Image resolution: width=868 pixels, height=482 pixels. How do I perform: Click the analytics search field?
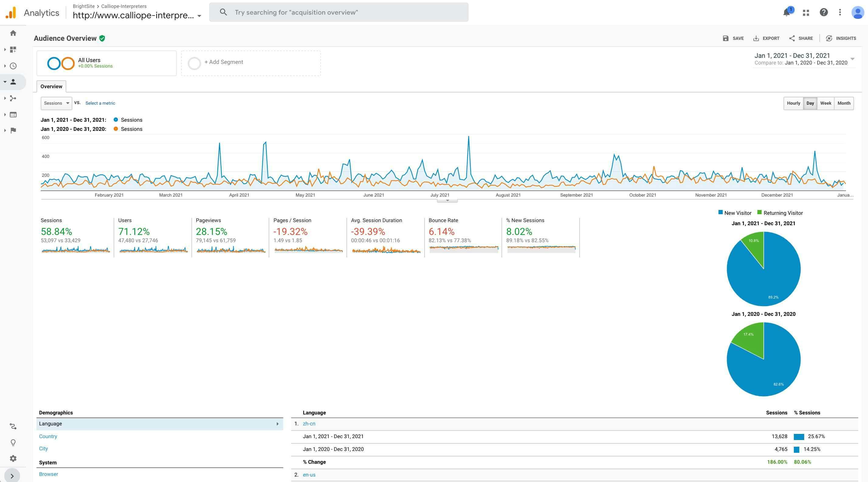338,12
